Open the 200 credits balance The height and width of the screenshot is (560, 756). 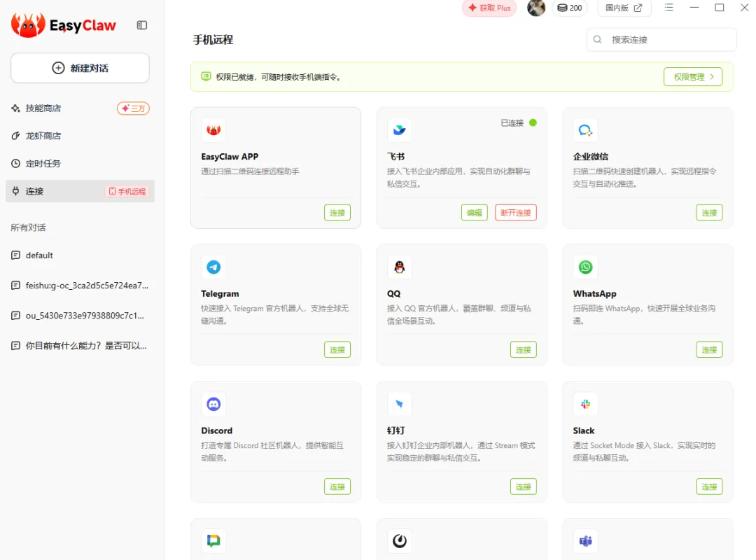pos(569,8)
